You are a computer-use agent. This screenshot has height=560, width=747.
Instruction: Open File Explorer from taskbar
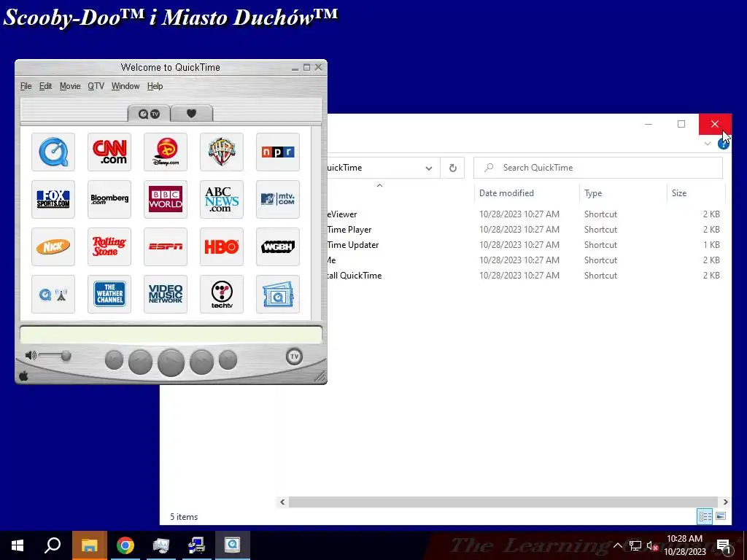[90, 545]
